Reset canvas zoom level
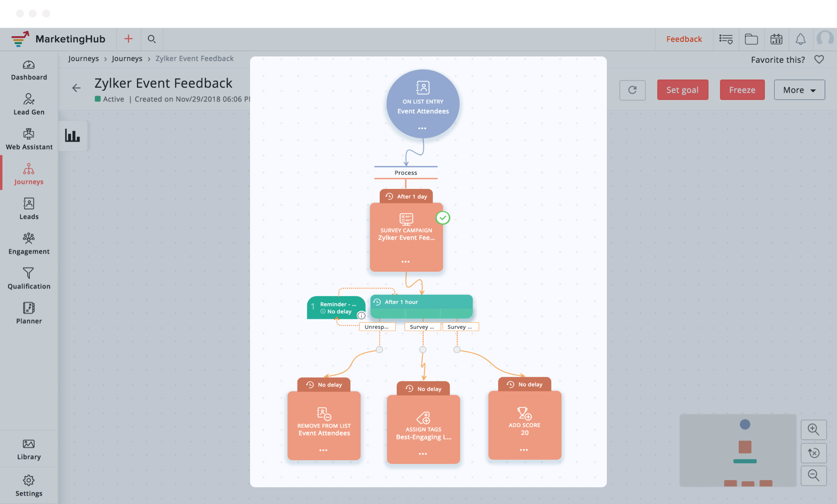 point(813,453)
